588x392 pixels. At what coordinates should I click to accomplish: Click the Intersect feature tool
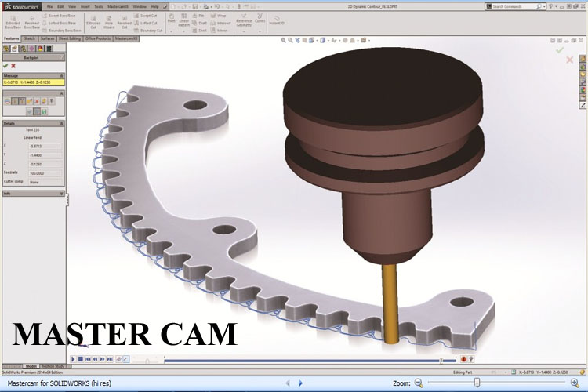[x=220, y=23]
